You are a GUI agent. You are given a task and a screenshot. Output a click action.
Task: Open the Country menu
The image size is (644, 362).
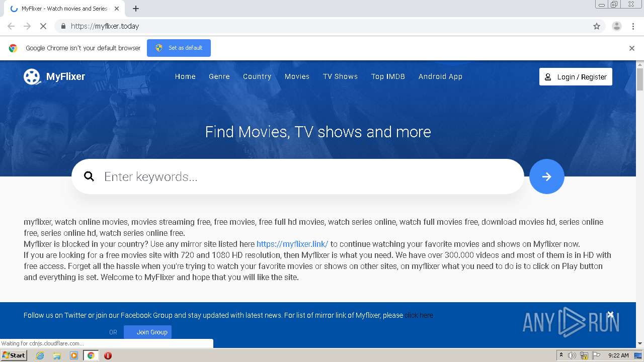(x=257, y=76)
